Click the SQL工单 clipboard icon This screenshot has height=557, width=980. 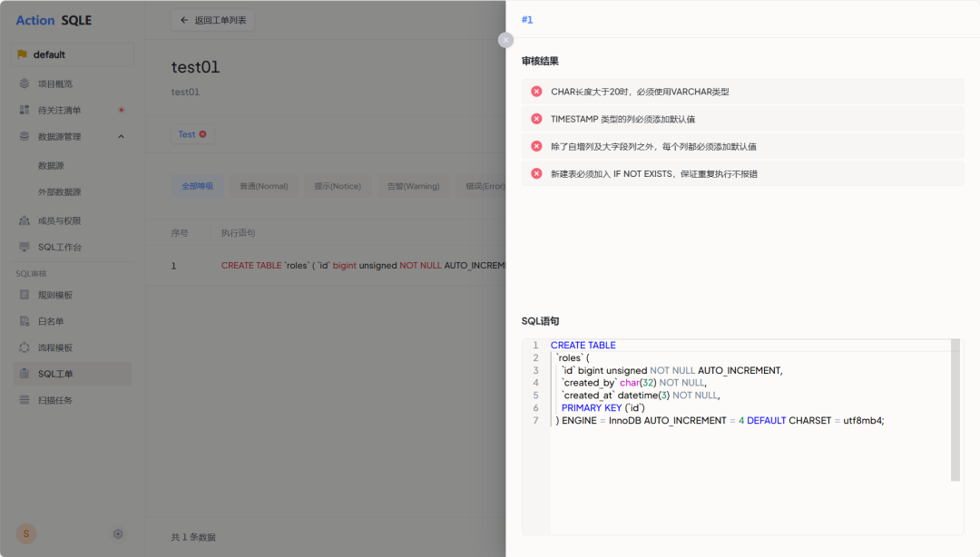coord(24,373)
